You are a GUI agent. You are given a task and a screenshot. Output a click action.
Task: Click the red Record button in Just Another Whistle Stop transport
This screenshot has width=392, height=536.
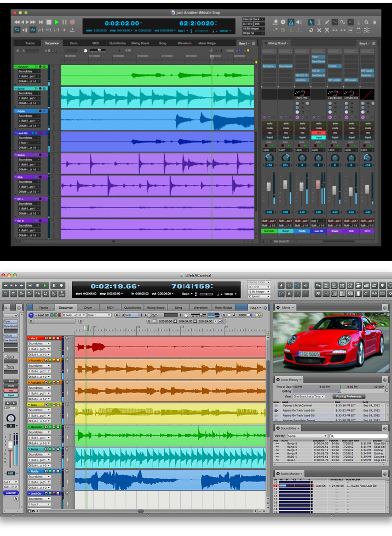pyautogui.click(x=72, y=22)
